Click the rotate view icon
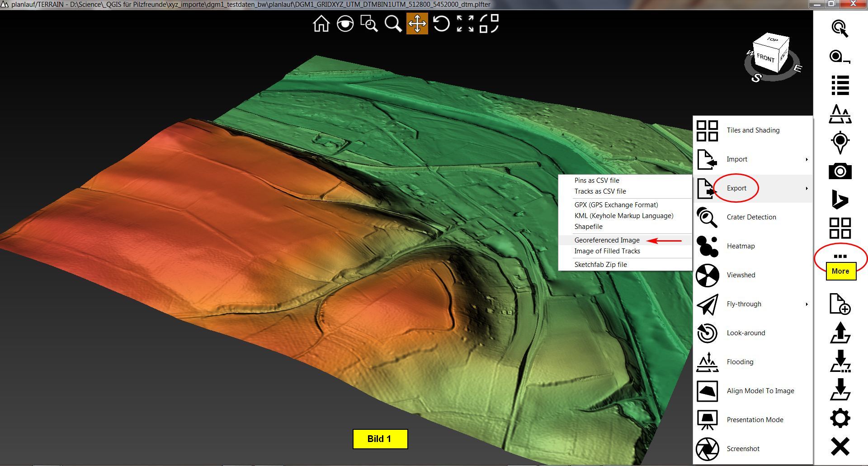868x466 pixels. pos(441,24)
